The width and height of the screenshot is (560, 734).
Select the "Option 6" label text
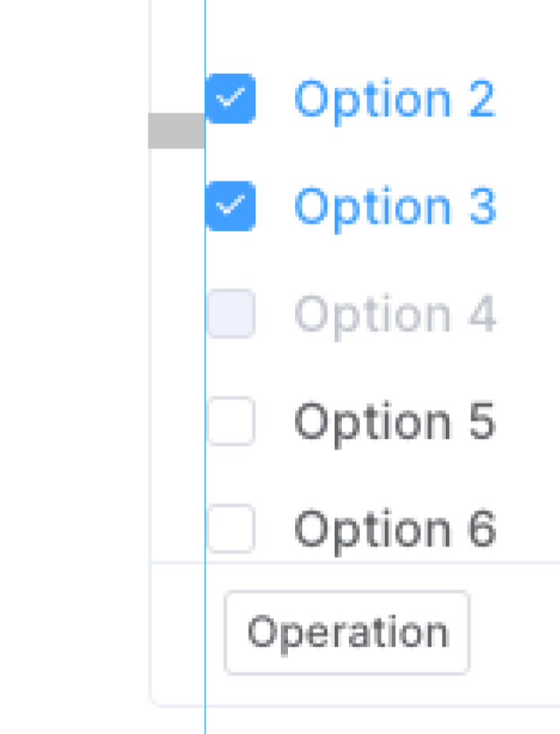[x=394, y=529]
